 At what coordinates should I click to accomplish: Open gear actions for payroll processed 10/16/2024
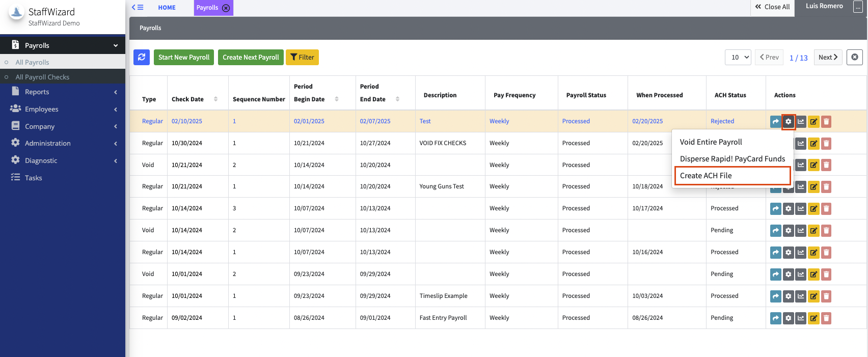pos(789,252)
